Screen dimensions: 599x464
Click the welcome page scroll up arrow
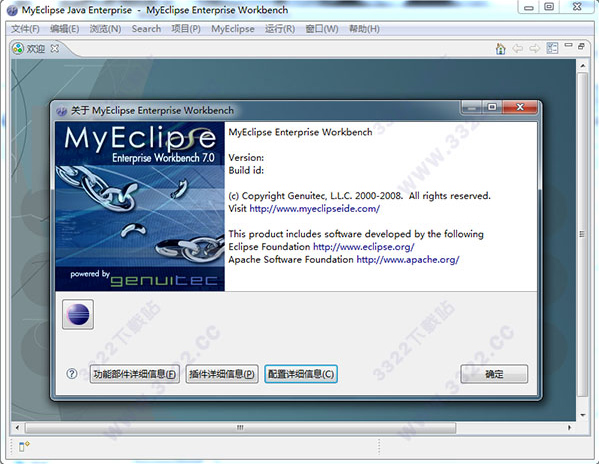click(x=582, y=66)
